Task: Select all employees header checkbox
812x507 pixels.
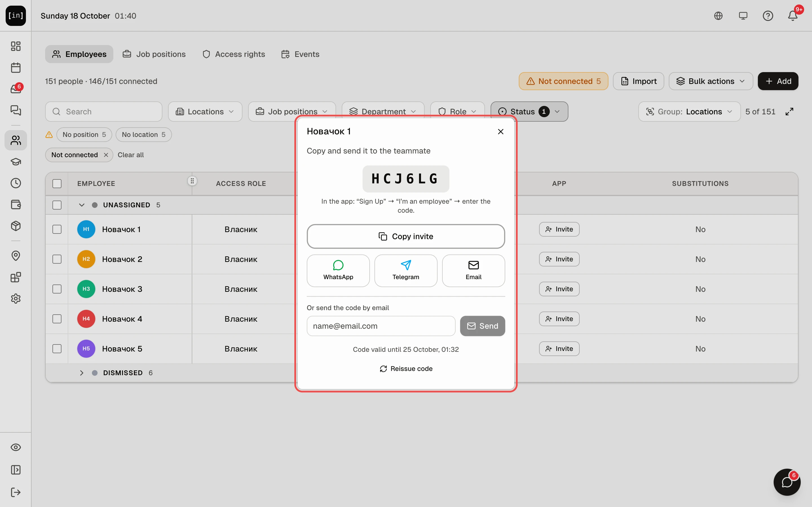Action: [x=57, y=184]
